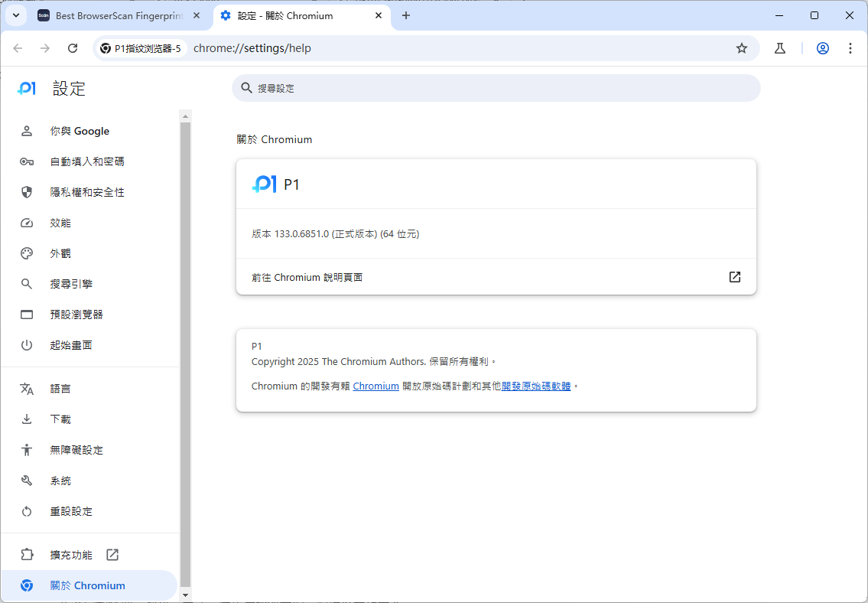
Task: Select 自動填入和密碼 in the sidebar
Action: coord(87,161)
